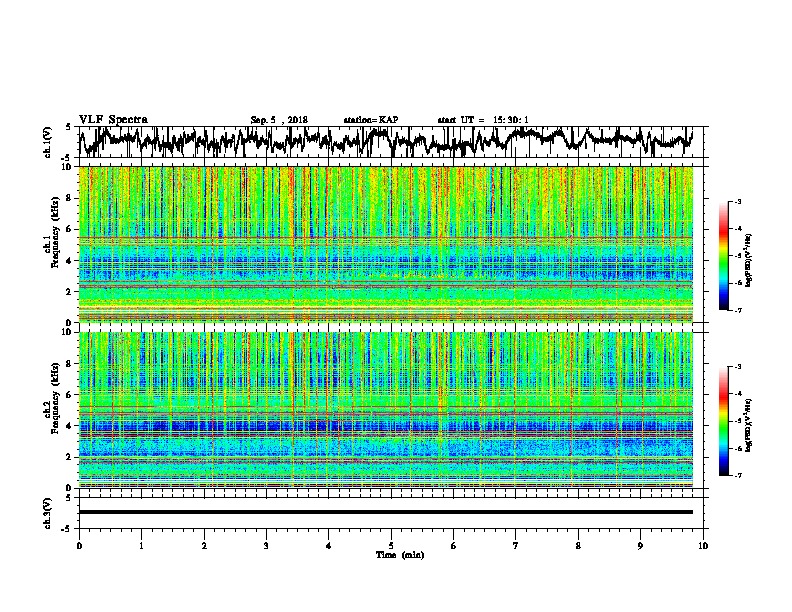
Task: Click the "10" tick on the time axis
Action: [x=703, y=546]
